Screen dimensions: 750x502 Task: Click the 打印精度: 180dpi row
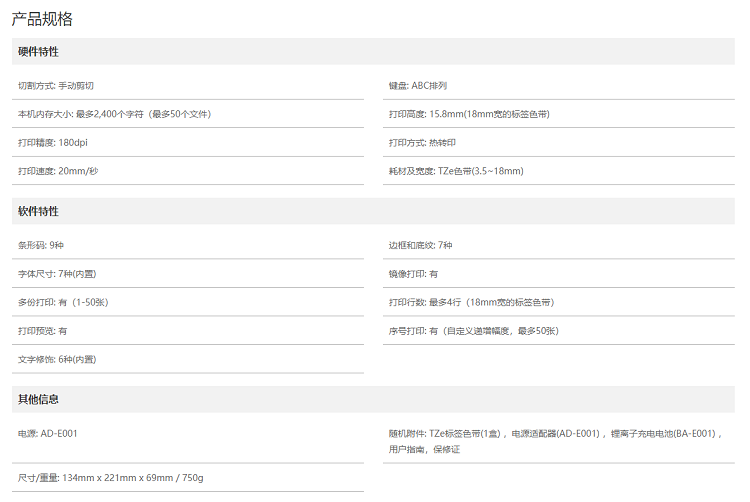188,142
